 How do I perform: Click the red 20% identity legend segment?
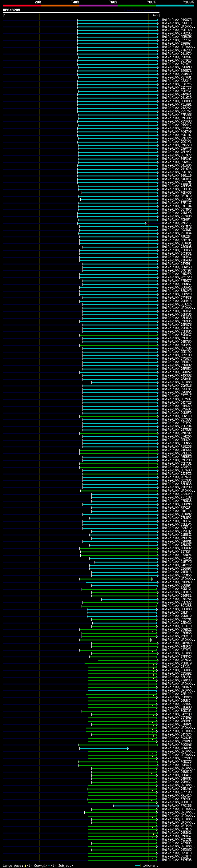(22, 6)
